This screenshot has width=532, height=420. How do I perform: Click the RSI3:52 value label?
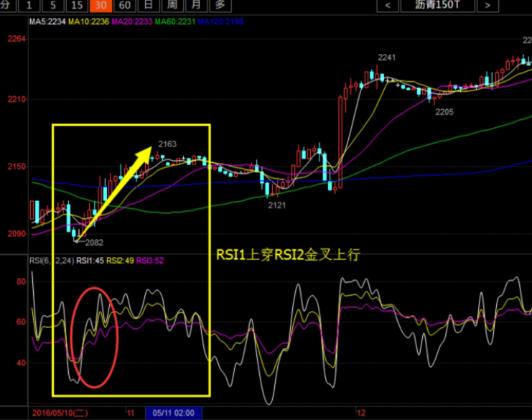pyautogui.click(x=150, y=261)
